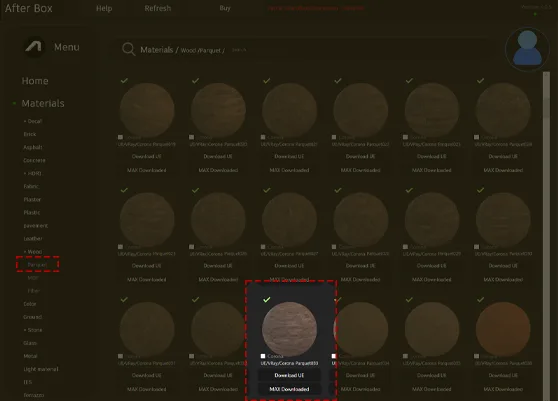
Task: Select the Parquet035 material sphere
Action: click(x=432, y=329)
